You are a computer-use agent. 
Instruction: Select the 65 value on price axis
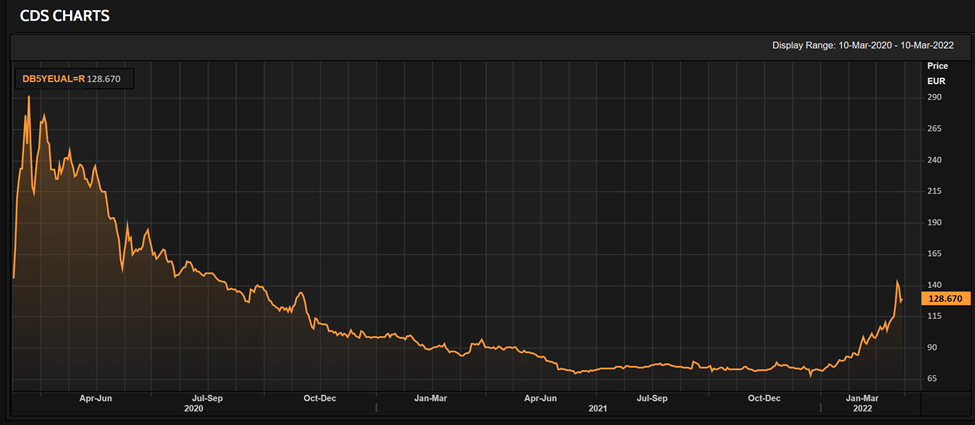[x=935, y=378]
